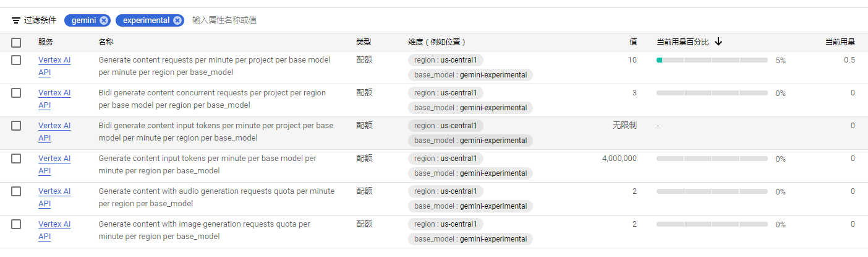The width and height of the screenshot is (868, 257).
Task: Sort by the 服务 column header
Action: [46, 42]
